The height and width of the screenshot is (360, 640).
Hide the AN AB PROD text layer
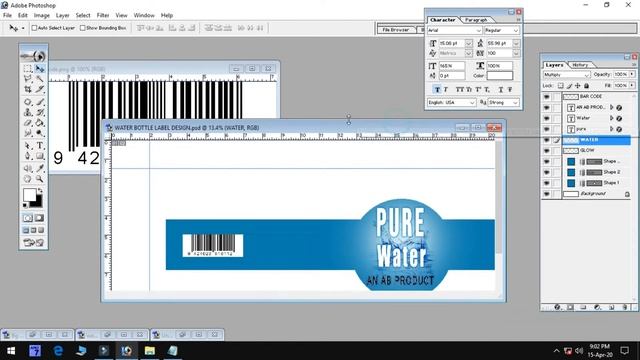click(547, 108)
